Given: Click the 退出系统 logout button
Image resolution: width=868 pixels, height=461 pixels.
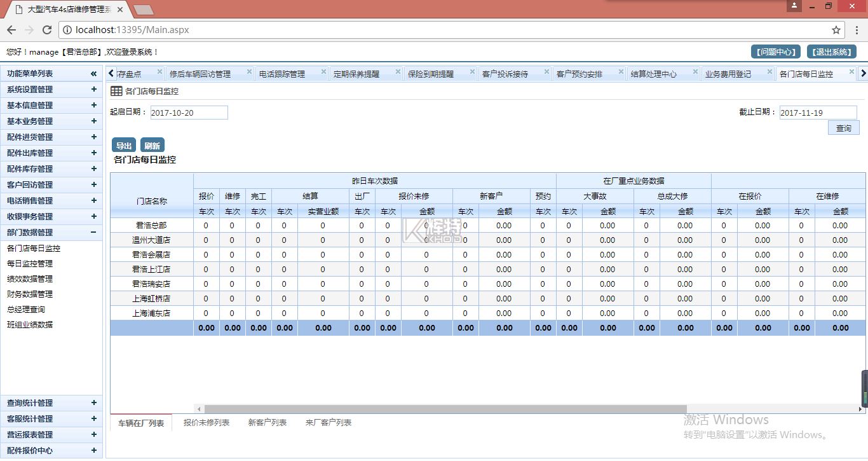Looking at the screenshot, I should [831, 52].
